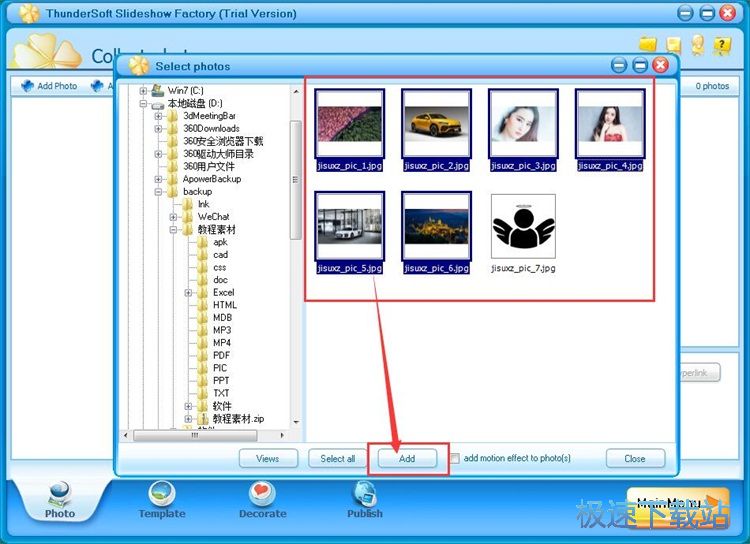Collapse the backup folder node
This screenshot has height=544, width=750.
158,192
